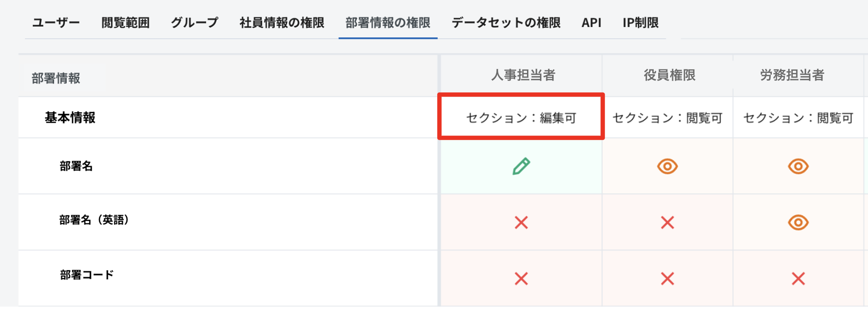Viewport: 868px width, 309px height.
Task: Click the 労務担当者 red X for 部署コード
Action: (798, 278)
